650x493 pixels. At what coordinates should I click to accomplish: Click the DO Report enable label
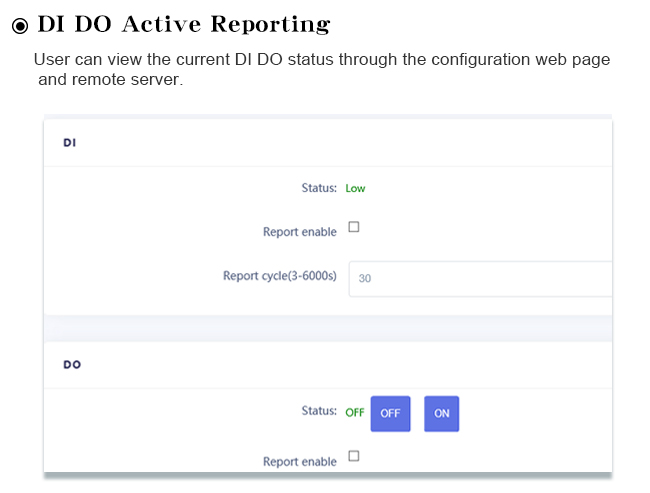300,461
